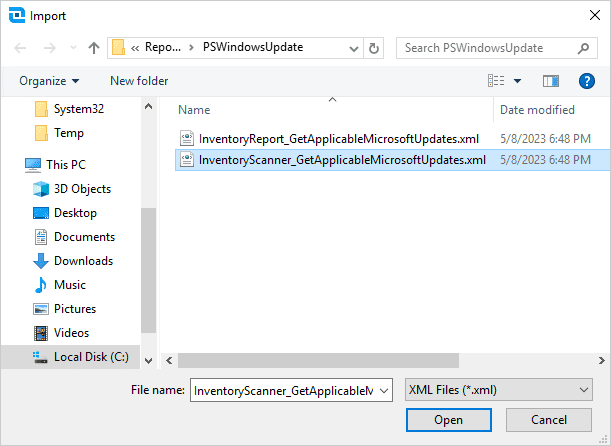Click the Search PSWindowsUpdate field
Screen dimensions: 611x446
click(x=496, y=48)
